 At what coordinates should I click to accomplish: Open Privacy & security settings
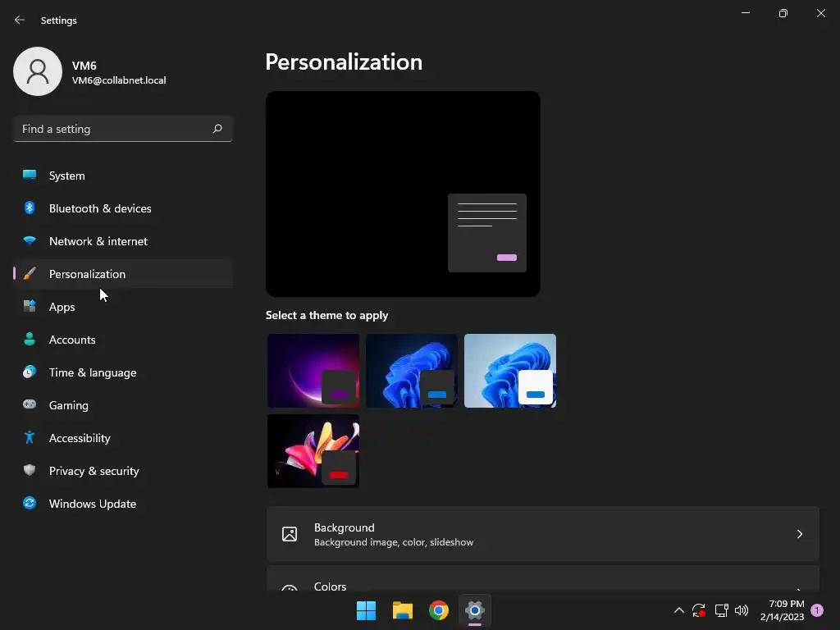pos(123,471)
